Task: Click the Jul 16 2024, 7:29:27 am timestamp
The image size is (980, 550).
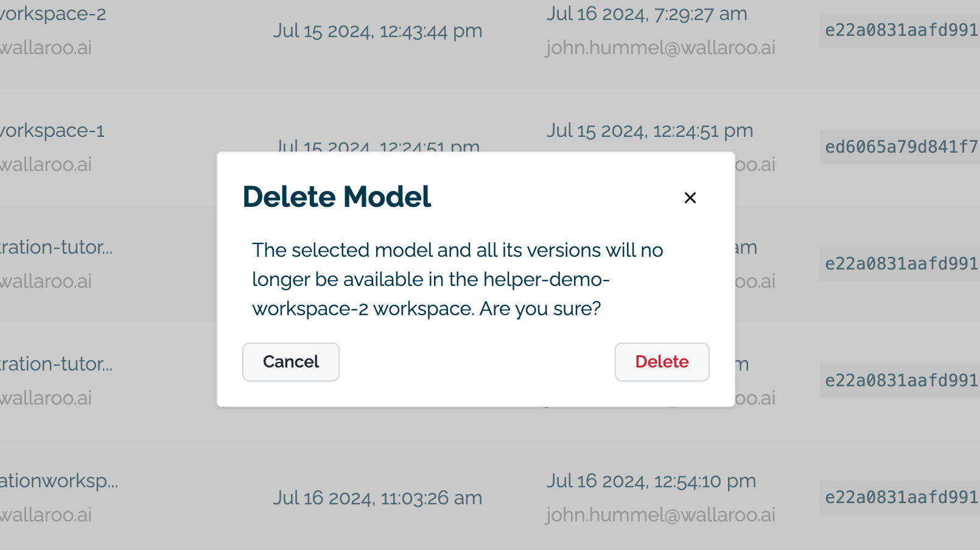Action: click(x=646, y=13)
